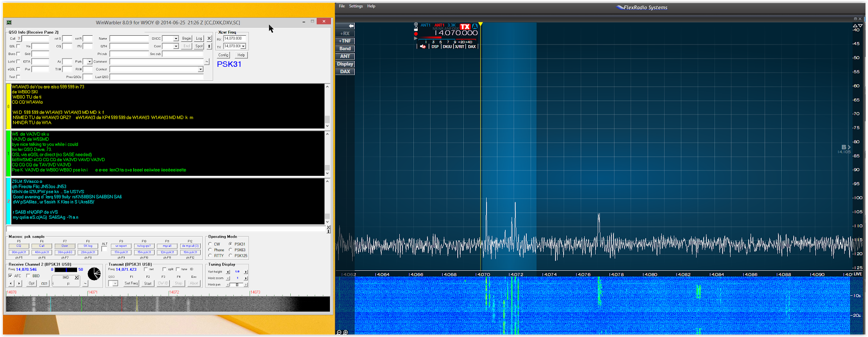The height and width of the screenshot is (337, 868).
Task: Collapse FlexRadio side panel with arrow button
Action: (x=345, y=26)
